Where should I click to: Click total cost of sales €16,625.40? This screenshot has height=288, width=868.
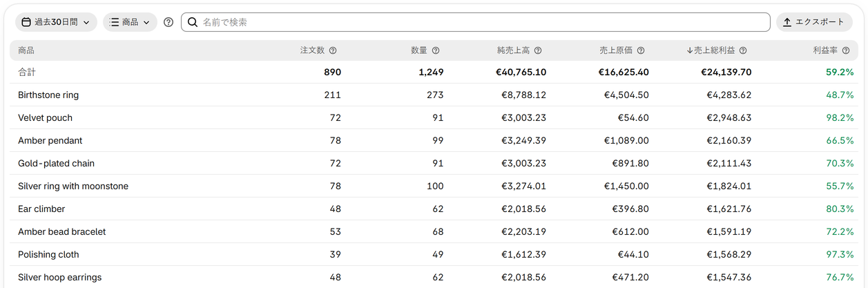tap(624, 72)
